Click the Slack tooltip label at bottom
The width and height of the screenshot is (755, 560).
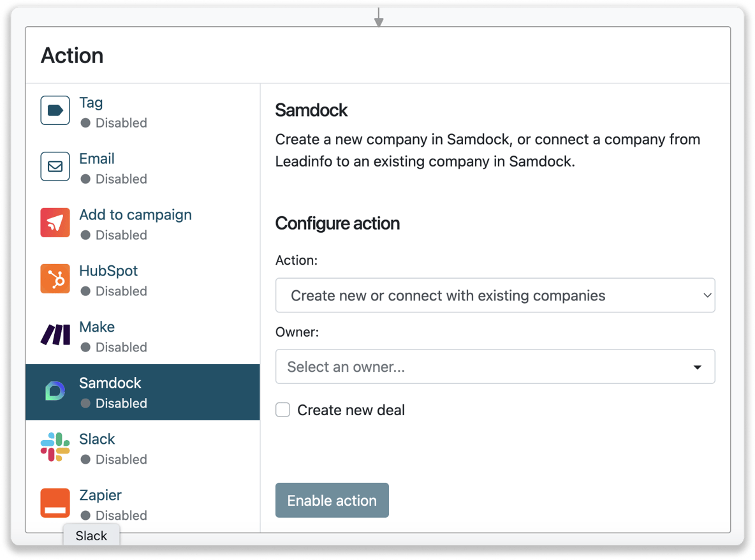[x=91, y=536]
